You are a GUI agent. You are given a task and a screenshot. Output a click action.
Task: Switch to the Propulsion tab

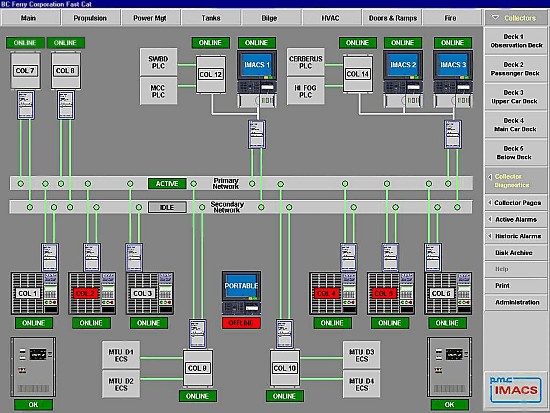tap(90, 18)
